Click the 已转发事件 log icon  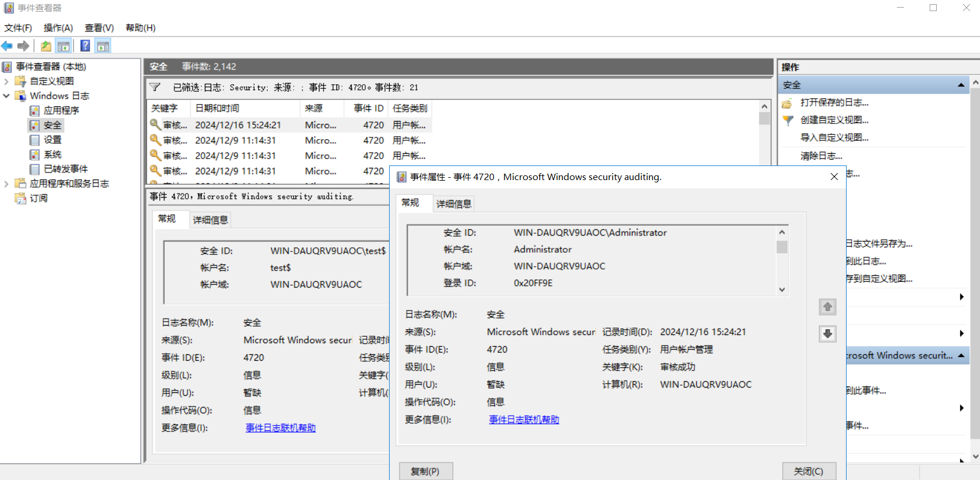[x=35, y=169]
